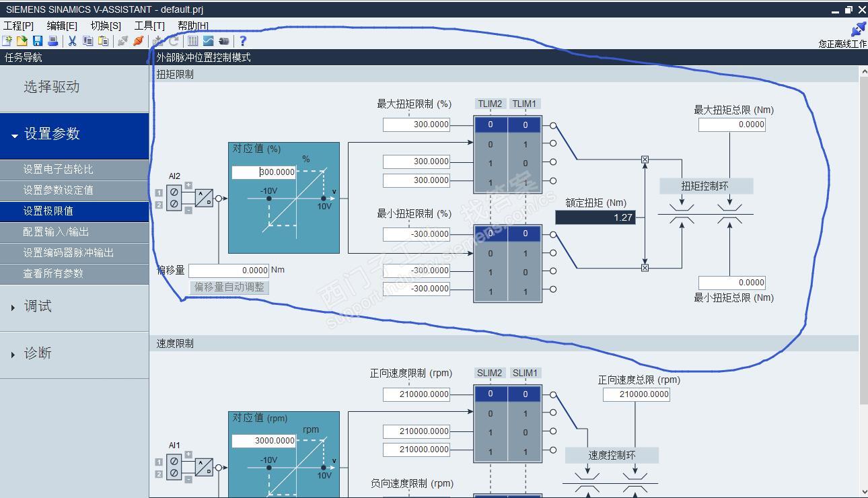
Task: Select the 设置极限值 navigation item
Action: (x=74, y=211)
